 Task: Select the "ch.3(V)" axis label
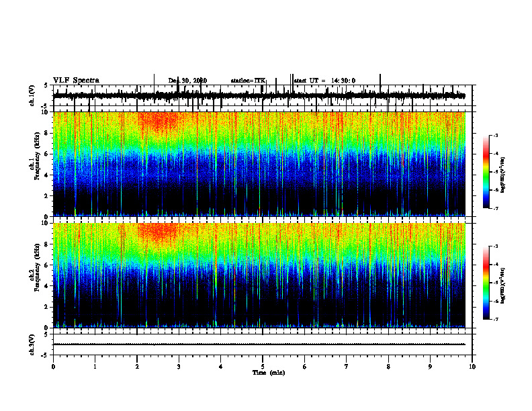point(32,345)
